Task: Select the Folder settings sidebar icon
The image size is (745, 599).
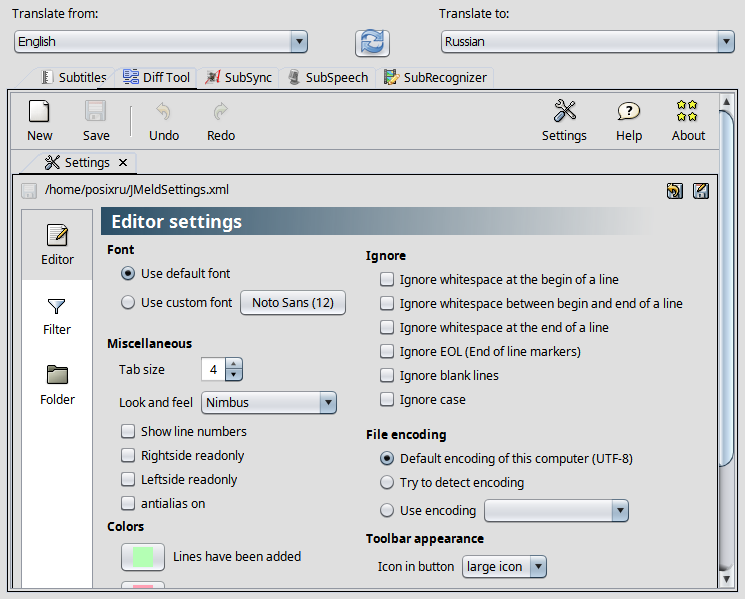Action: pyautogui.click(x=57, y=374)
